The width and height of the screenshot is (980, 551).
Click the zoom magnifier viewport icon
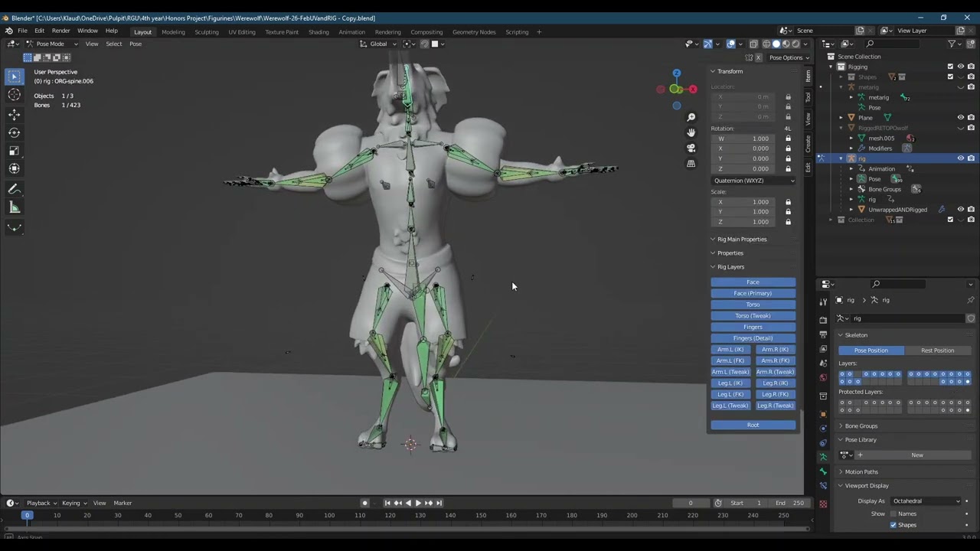click(691, 117)
